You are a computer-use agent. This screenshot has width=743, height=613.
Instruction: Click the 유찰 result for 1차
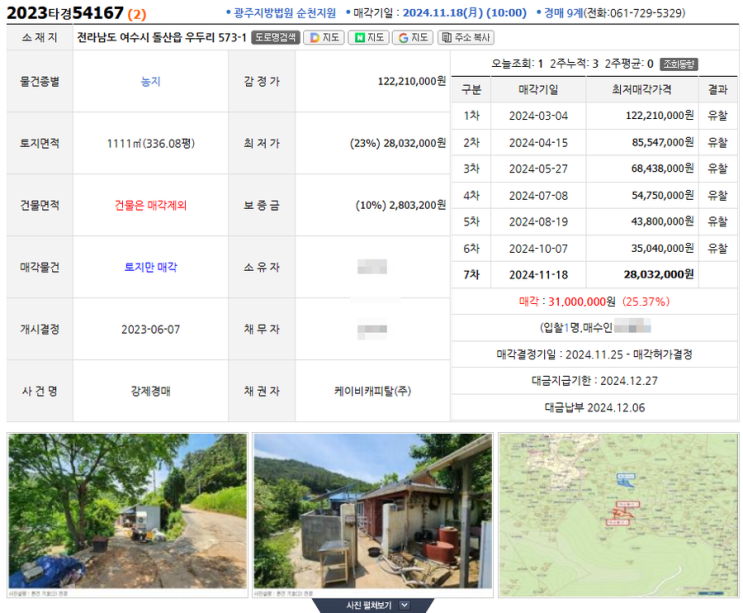(717, 116)
